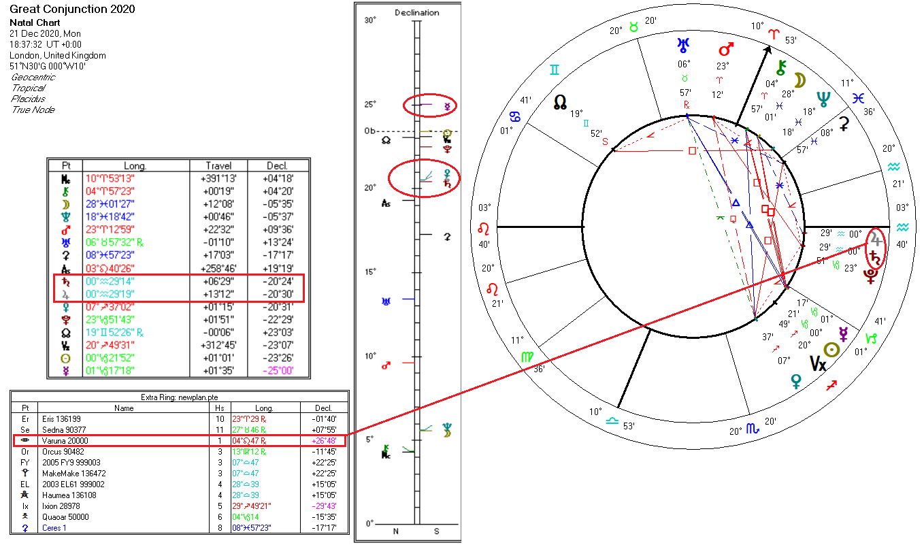The image size is (924, 560).
Task: Click the Pluto glyph below Saturn in the wheel
Action: [x=871, y=276]
